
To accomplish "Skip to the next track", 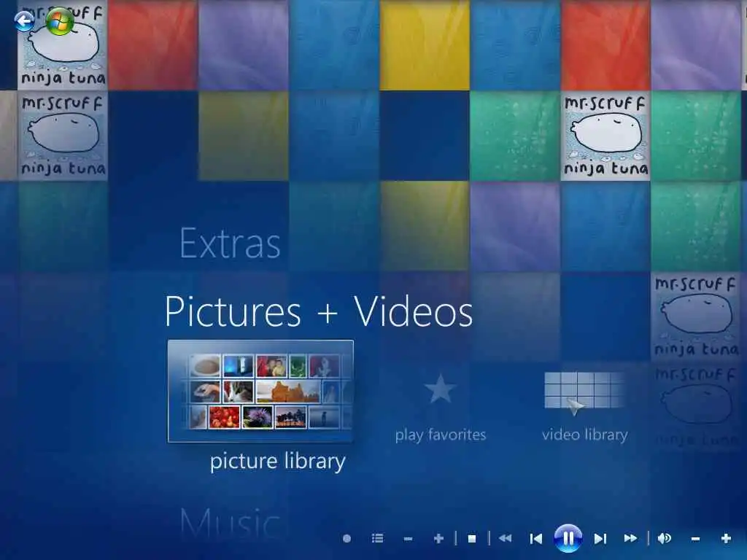I will coord(600,539).
